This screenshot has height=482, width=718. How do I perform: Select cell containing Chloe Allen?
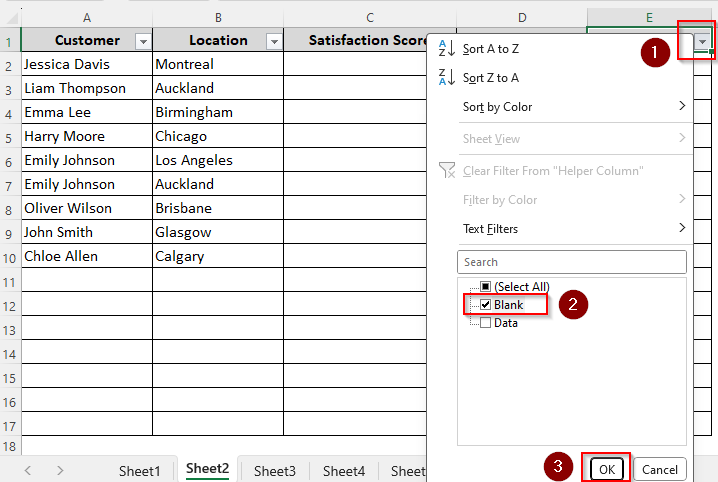[87, 256]
